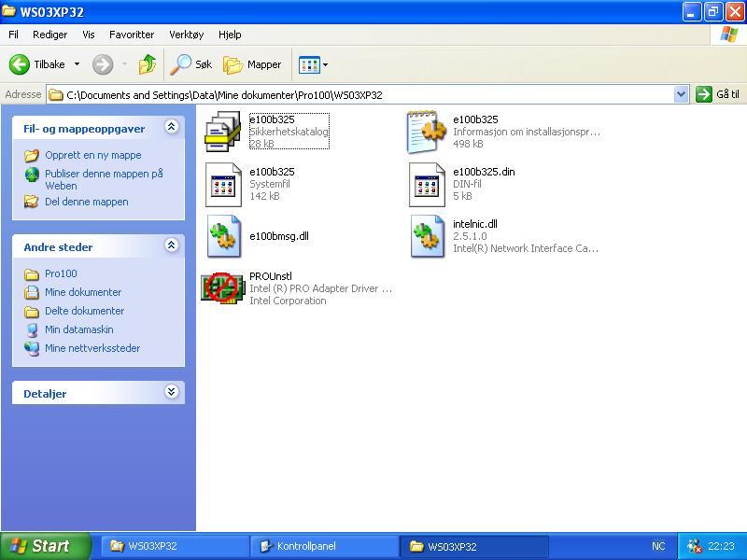
Task: Click the Mine dokumenter sidebar icon
Action: pyautogui.click(x=32, y=292)
